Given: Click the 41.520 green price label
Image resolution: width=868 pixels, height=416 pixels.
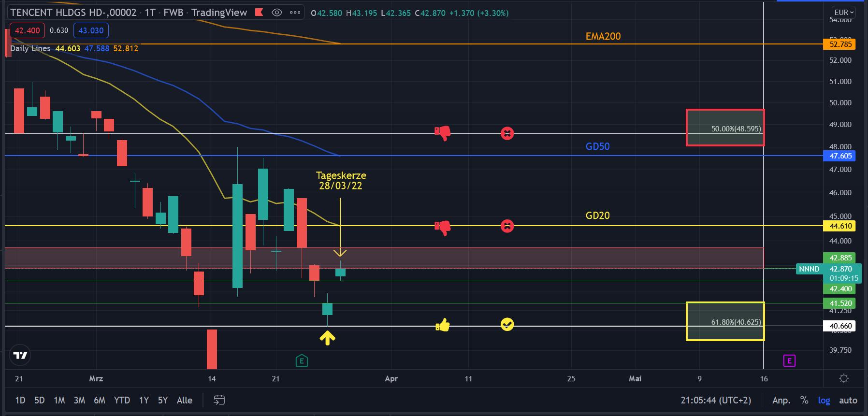Looking at the screenshot, I should (839, 303).
